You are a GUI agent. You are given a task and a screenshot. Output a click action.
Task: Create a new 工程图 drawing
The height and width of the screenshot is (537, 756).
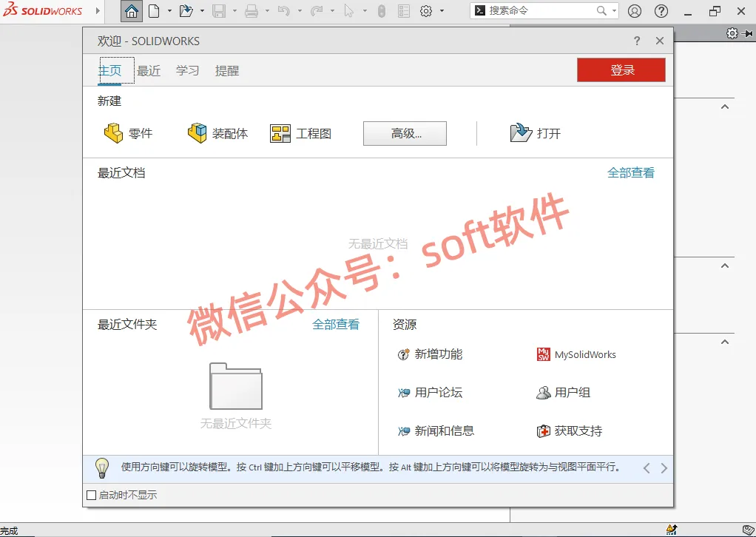[301, 134]
